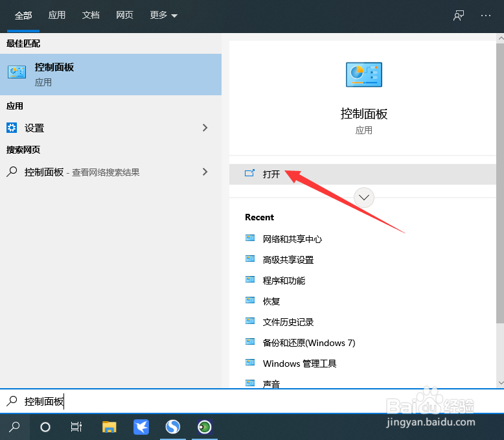Viewport: 504px width, 440px height.
Task: Click the web search magnifier icon
Action: [12, 172]
